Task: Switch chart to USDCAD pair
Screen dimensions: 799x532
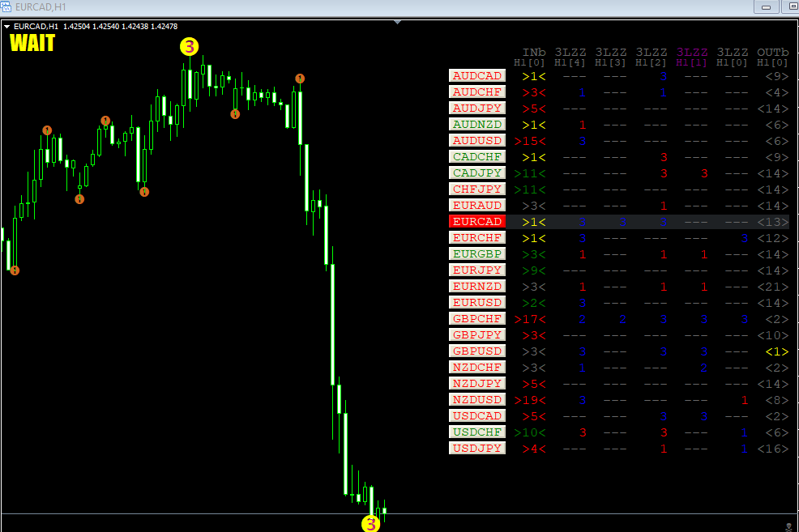Action: tap(477, 415)
